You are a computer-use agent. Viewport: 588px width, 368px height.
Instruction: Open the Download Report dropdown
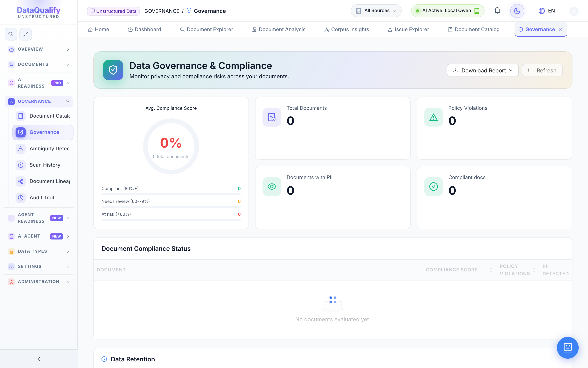point(483,70)
